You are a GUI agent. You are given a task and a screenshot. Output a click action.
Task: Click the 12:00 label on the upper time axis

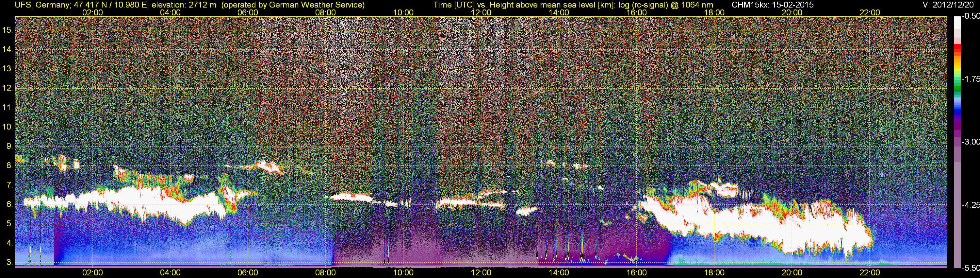pos(481,12)
